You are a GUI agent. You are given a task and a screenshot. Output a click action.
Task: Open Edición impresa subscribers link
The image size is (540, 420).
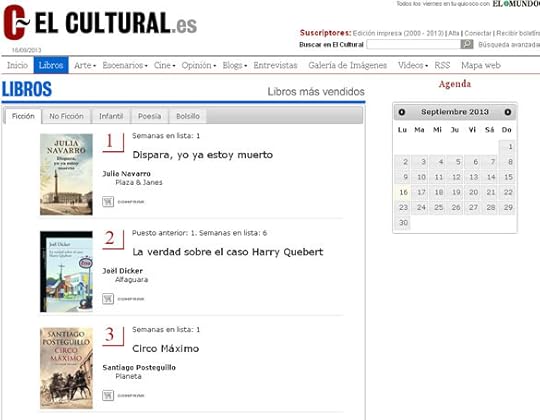tap(398, 33)
